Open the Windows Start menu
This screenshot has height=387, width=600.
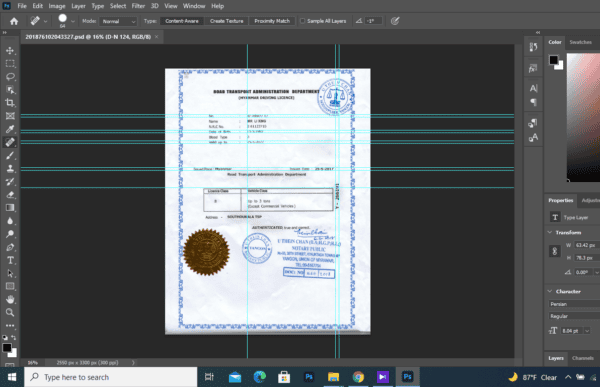coord(12,377)
